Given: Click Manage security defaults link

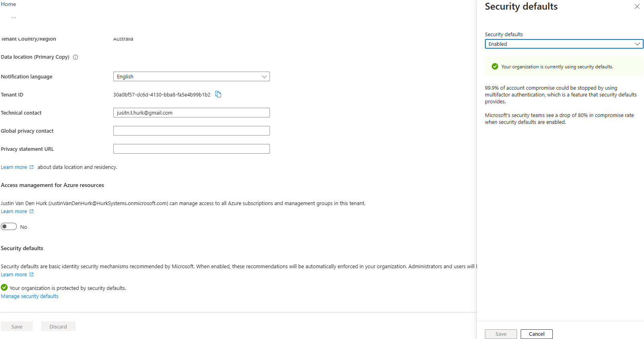Looking at the screenshot, I should 29,296.
